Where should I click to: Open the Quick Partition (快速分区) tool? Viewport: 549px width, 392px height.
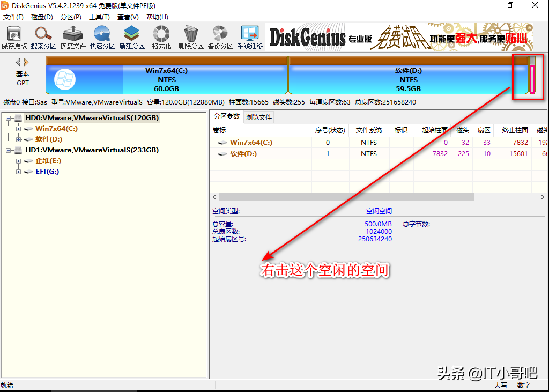click(x=102, y=37)
